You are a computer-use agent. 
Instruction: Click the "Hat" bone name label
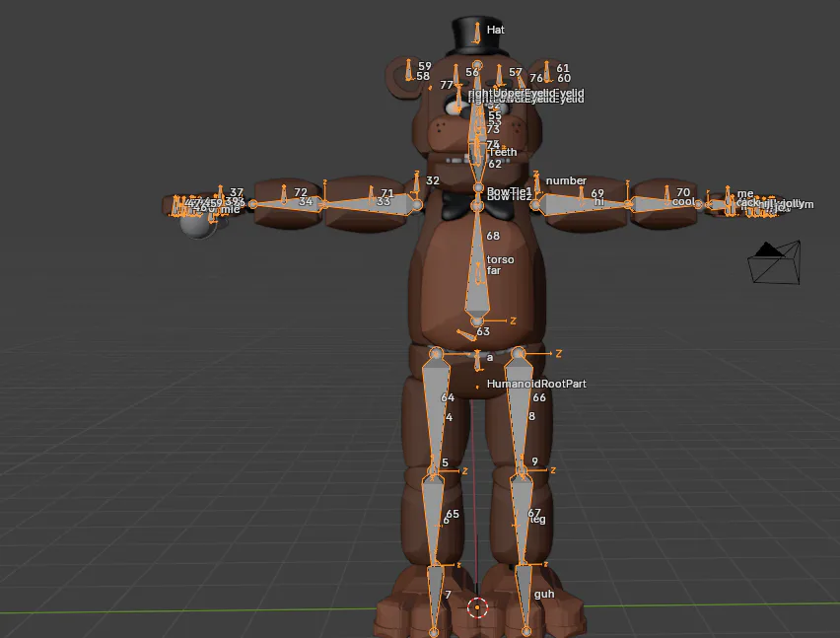coord(496,30)
